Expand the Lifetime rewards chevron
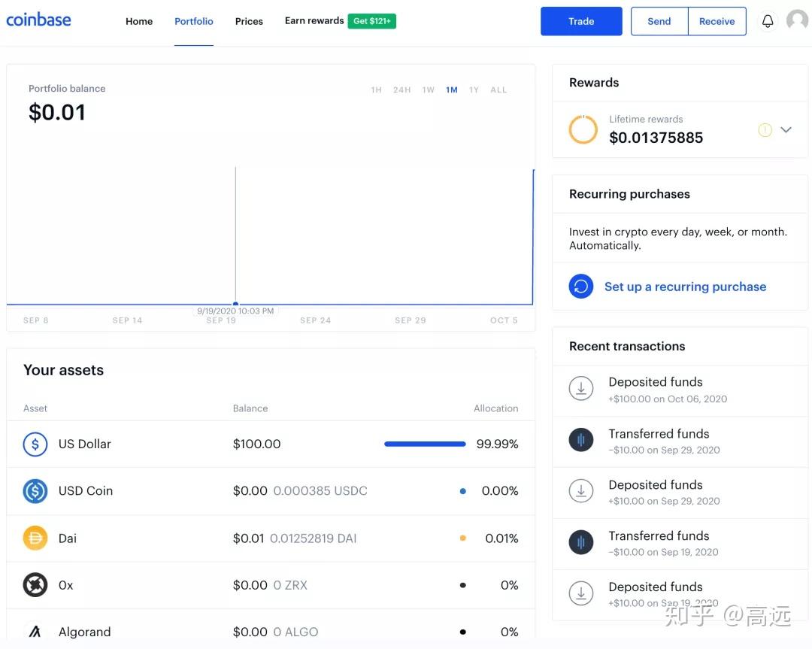812x649 pixels. (786, 129)
